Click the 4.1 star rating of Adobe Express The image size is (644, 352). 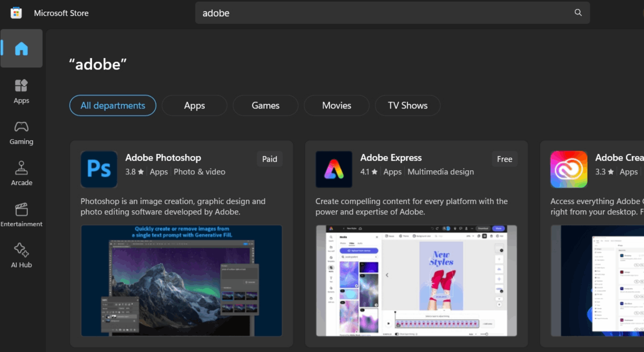tap(369, 172)
